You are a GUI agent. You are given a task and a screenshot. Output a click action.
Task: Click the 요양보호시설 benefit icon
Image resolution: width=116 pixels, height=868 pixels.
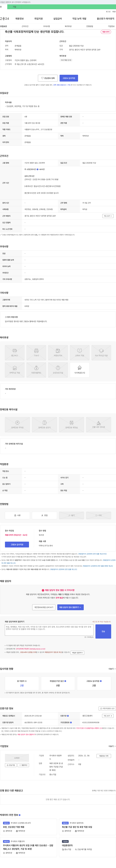(x=58, y=370)
